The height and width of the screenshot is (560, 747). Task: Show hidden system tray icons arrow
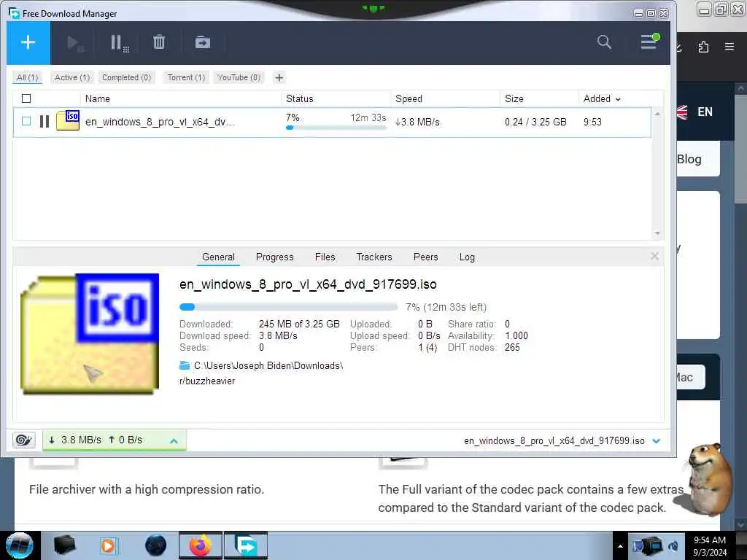click(x=620, y=546)
